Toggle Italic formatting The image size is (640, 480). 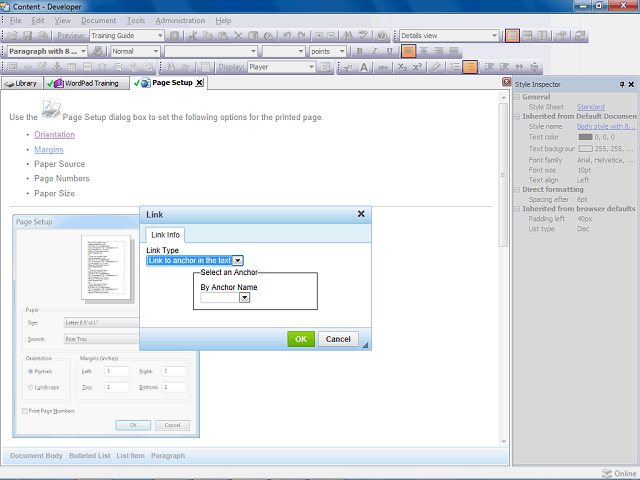tap(374, 51)
